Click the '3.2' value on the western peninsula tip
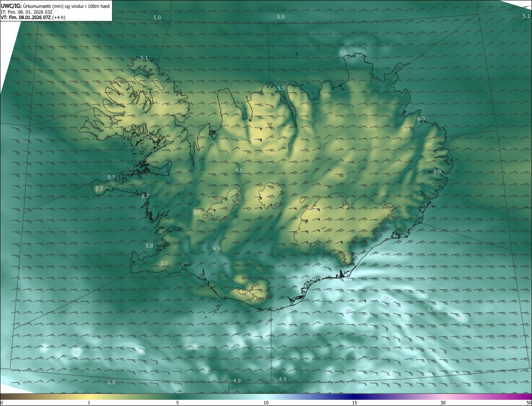532x406 pixels. (99, 189)
